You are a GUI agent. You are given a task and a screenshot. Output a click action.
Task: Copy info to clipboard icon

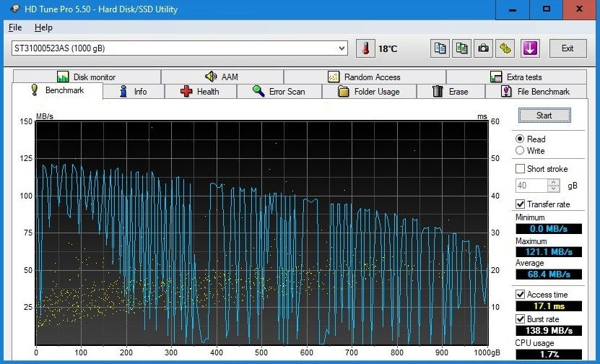440,48
